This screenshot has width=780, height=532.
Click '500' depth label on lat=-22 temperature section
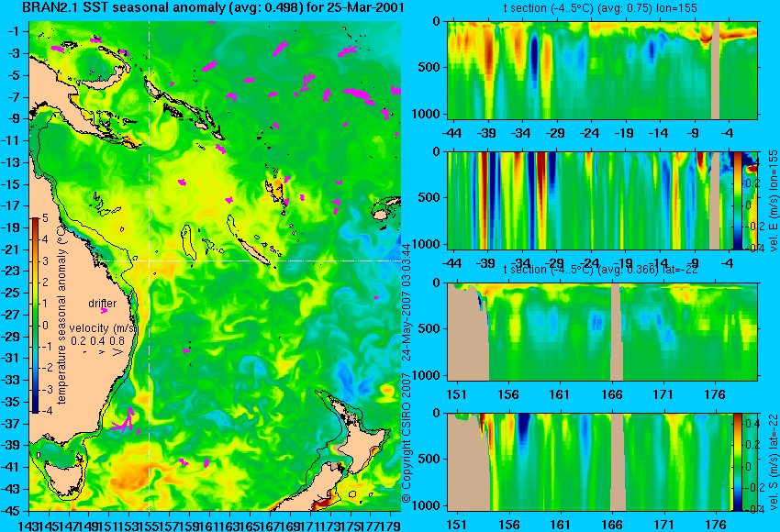(429, 328)
